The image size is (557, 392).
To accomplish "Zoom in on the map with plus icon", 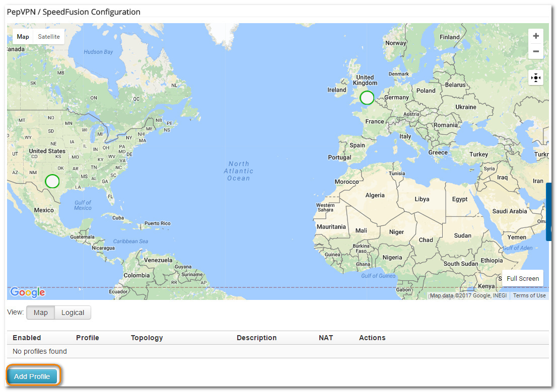I will (535, 36).
